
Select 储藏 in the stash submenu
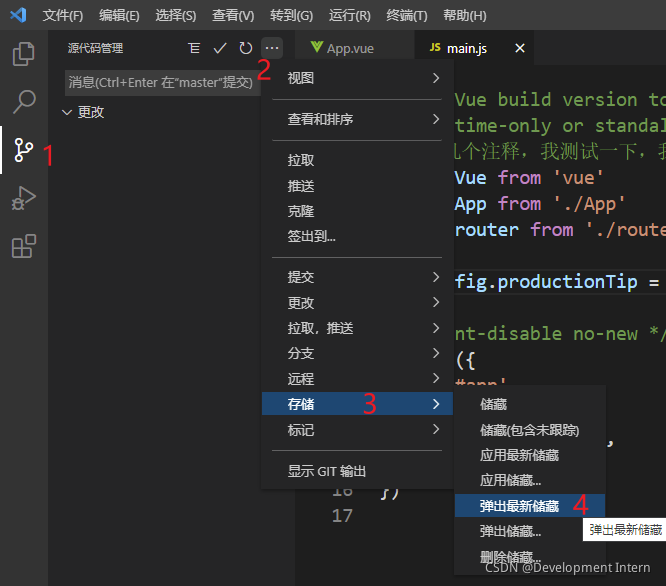click(530, 404)
